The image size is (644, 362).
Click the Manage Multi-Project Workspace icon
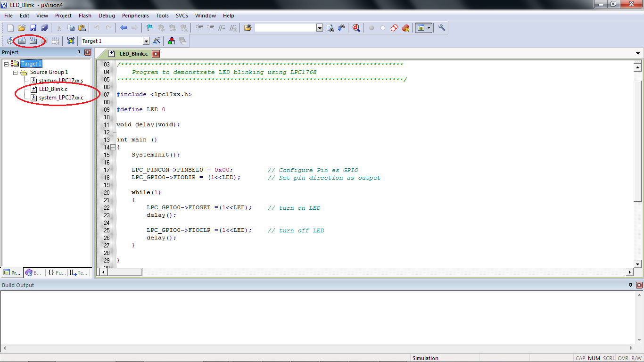[x=182, y=41]
